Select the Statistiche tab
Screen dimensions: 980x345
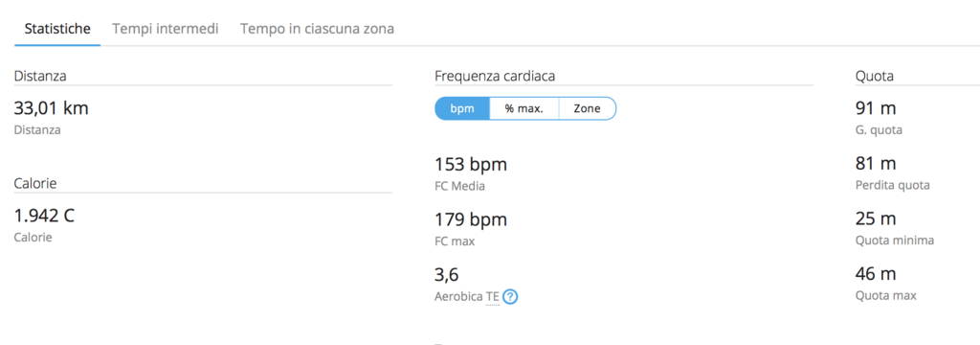57,29
